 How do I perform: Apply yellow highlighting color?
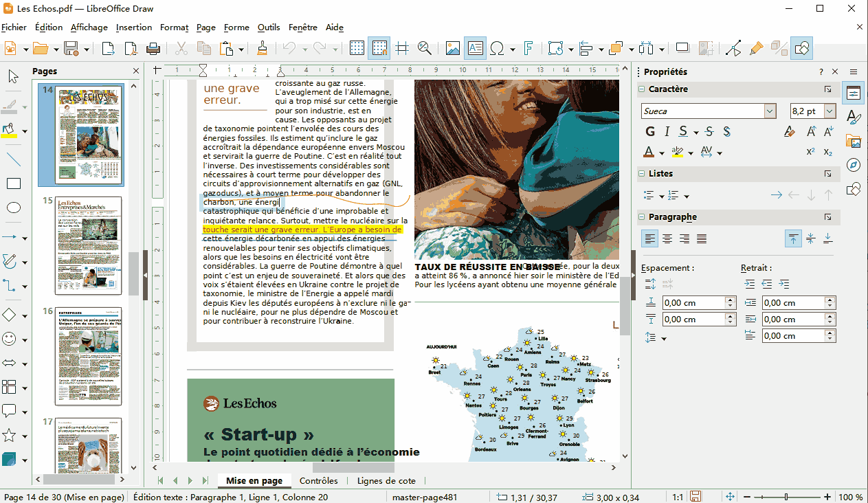pos(678,152)
